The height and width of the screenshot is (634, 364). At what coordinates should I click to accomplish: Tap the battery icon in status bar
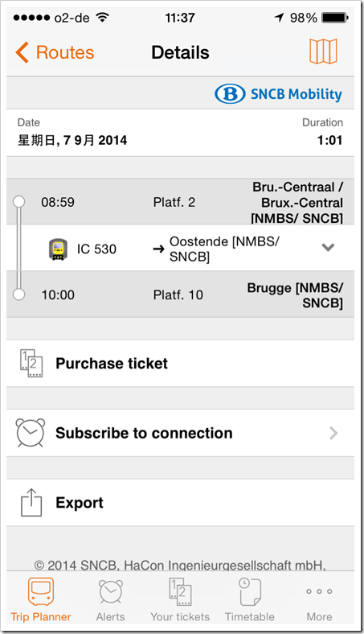334,18
